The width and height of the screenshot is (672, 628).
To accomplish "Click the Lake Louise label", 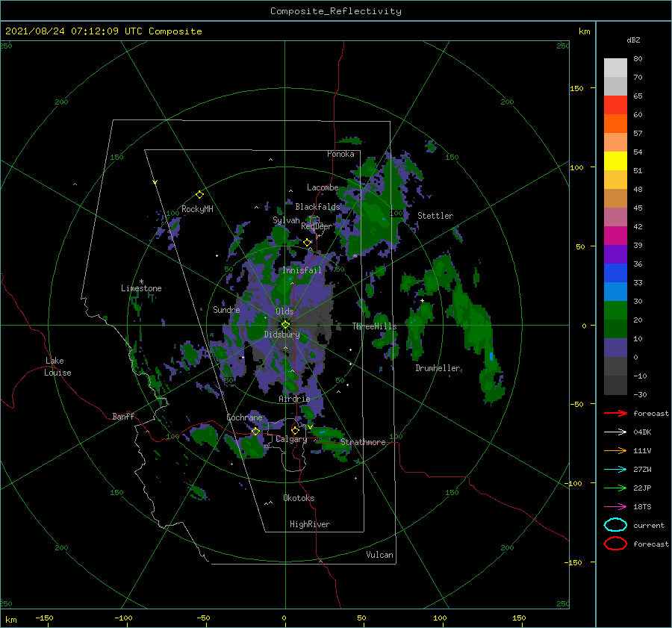I will (x=58, y=367).
